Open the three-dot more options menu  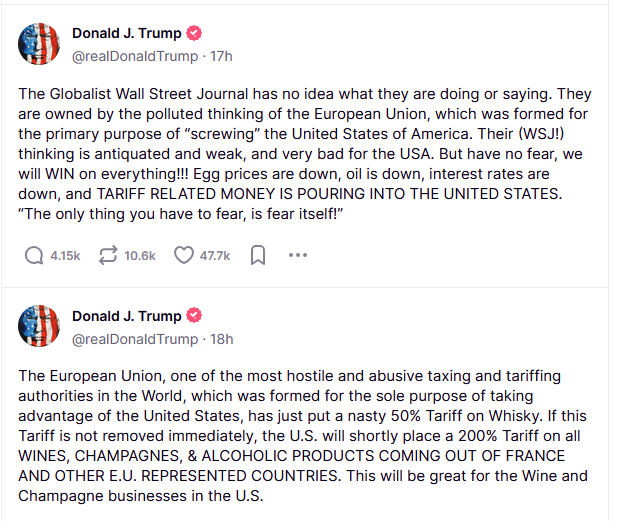[x=298, y=255]
